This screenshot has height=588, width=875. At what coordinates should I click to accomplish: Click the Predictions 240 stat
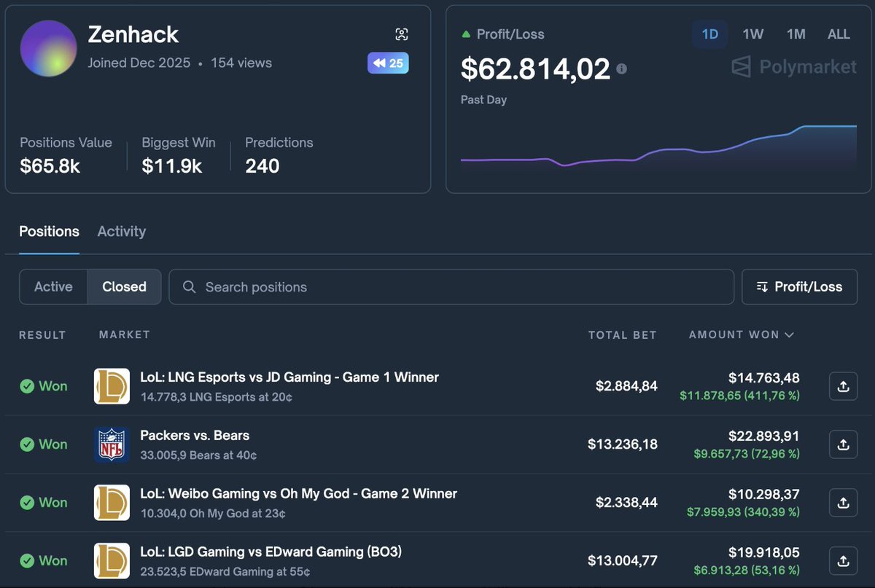coord(279,155)
